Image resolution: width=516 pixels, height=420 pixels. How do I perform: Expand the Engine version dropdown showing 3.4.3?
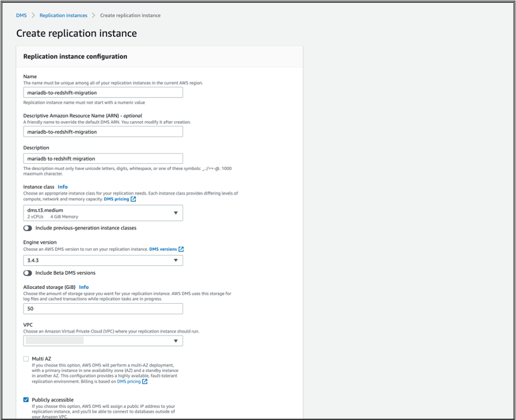pos(103,260)
